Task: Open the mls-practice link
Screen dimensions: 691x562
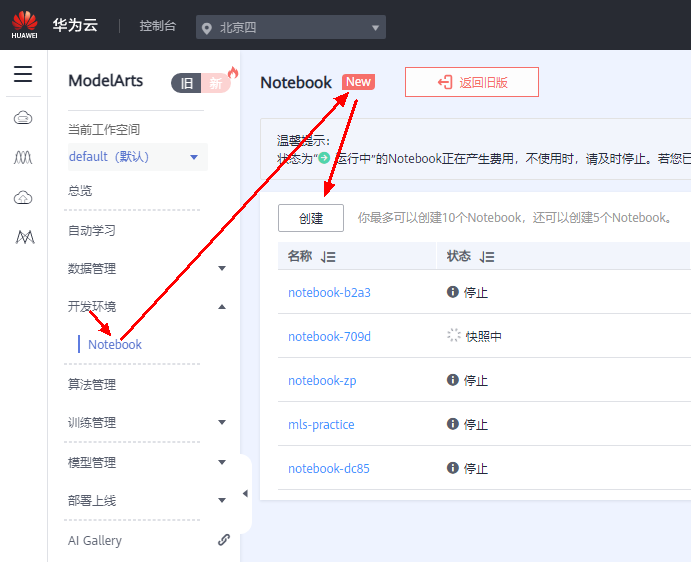Action: click(x=321, y=424)
